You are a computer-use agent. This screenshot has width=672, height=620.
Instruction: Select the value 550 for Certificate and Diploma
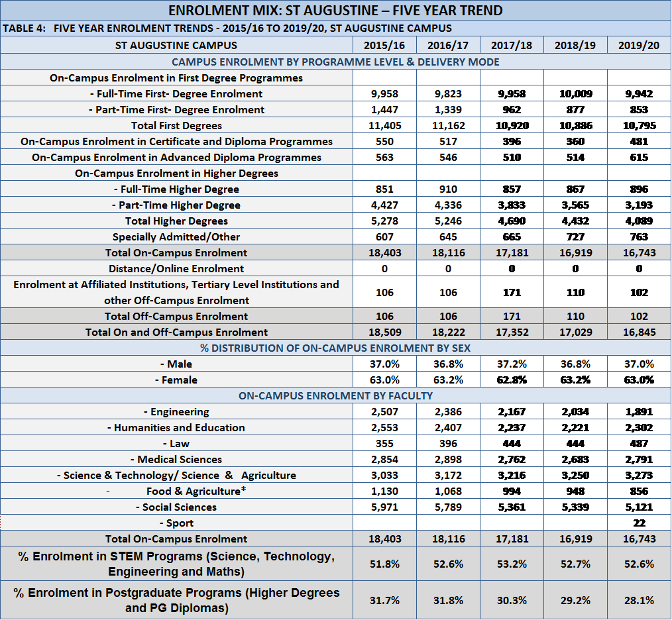384,141
